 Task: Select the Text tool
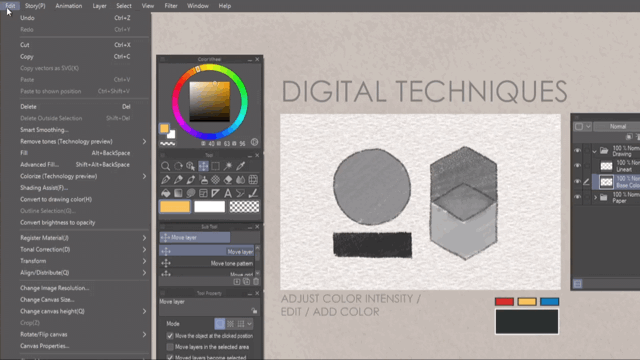228,193
